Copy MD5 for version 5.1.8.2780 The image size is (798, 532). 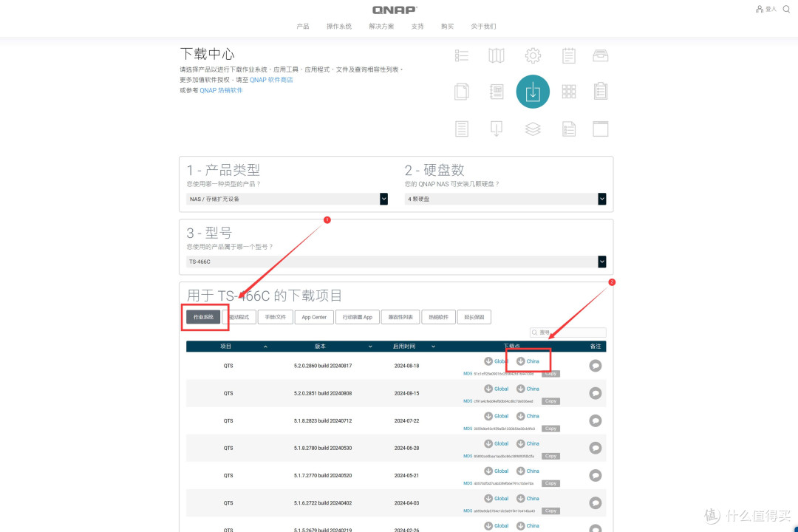550,456
